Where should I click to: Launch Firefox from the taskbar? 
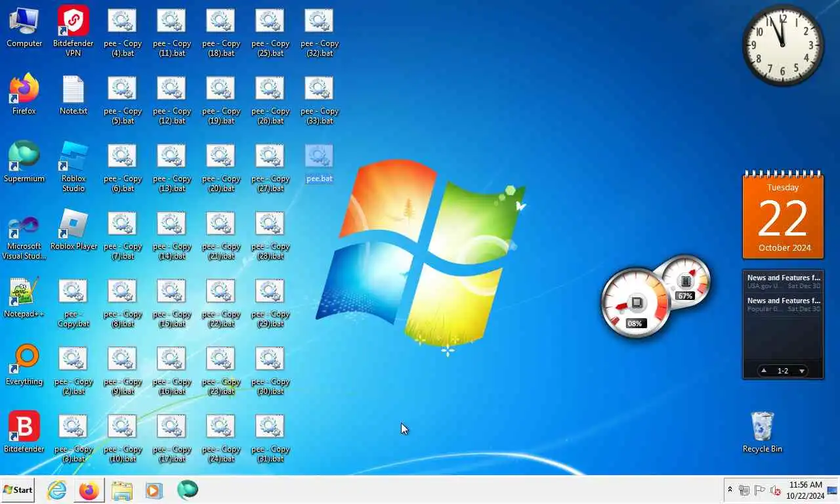pyautogui.click(x=89, y=490)
